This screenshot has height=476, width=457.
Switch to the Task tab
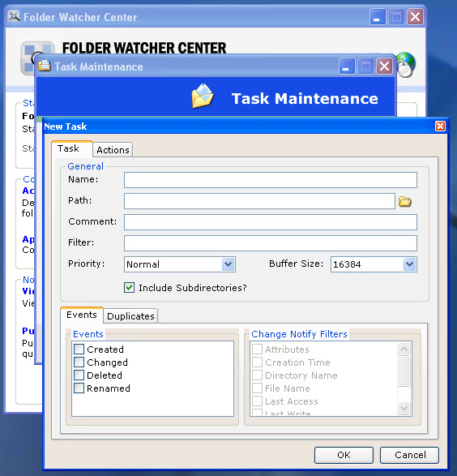72,148
